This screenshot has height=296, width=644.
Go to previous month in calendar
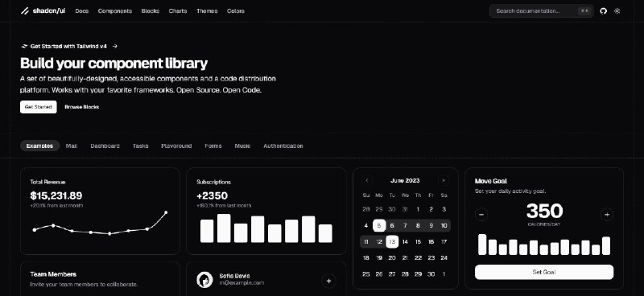tap(367, 181)
